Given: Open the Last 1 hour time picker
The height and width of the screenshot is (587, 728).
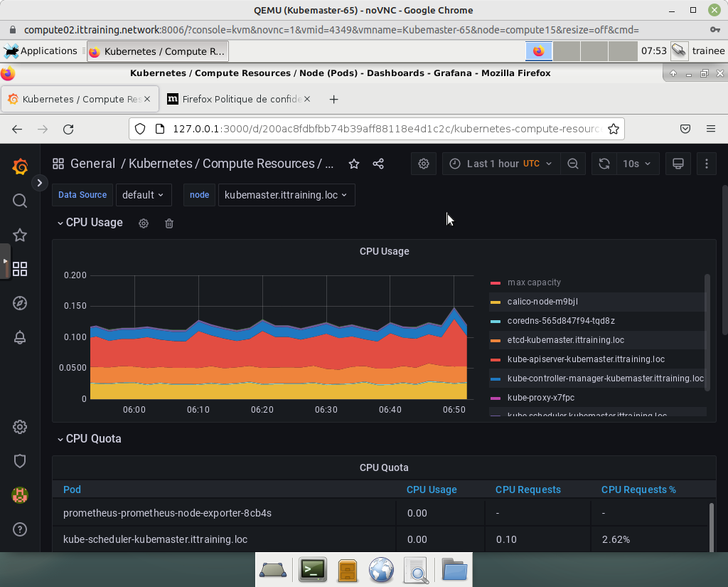Looking at the screenshot, I should [x=501, y=164].
